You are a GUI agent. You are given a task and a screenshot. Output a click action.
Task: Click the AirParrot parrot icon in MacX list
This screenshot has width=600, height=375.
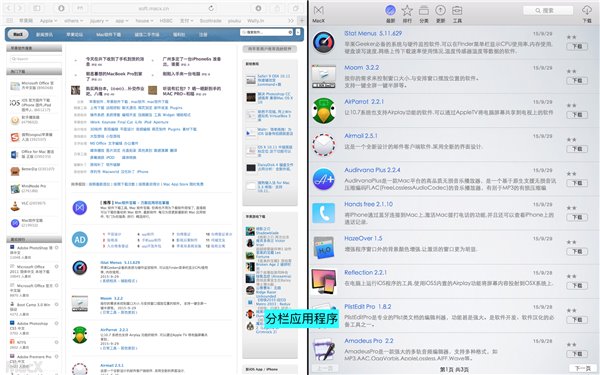click(324, 111)
